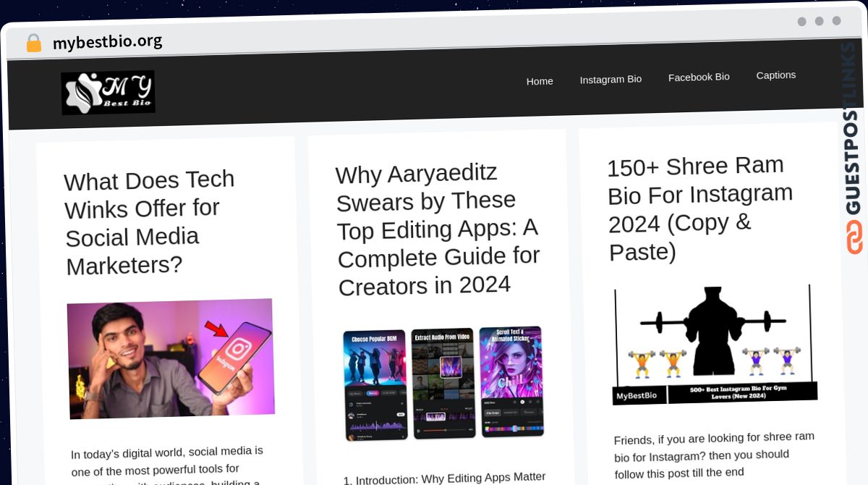Go to the Instagram Bio menu
The height and width of the screenshot is (485, 868).
[610, 79]
